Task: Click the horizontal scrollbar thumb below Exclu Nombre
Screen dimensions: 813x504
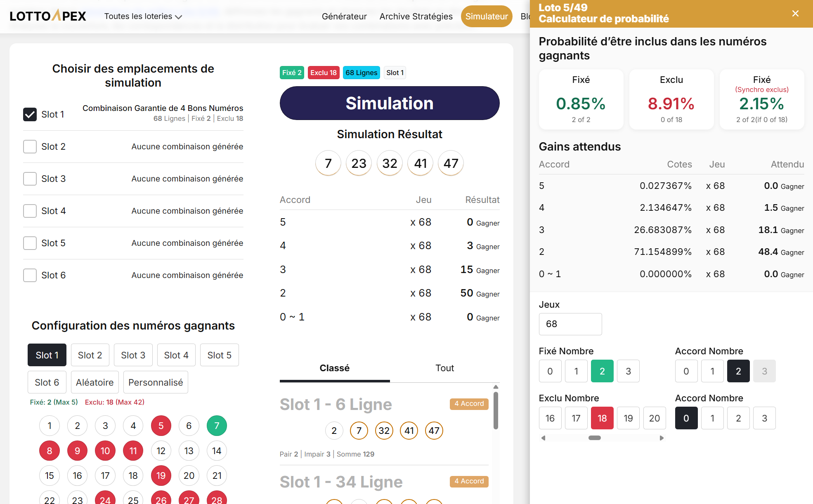Action: pos(595,438)
